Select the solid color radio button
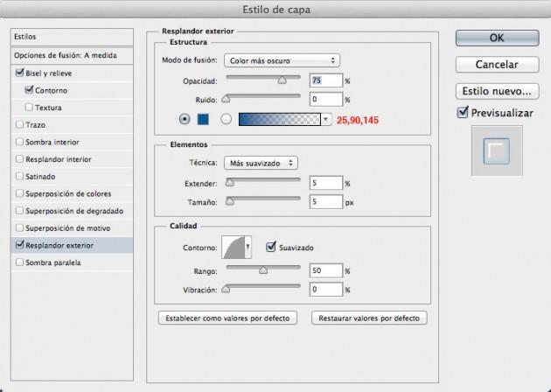551x392 pixels. 185,119
